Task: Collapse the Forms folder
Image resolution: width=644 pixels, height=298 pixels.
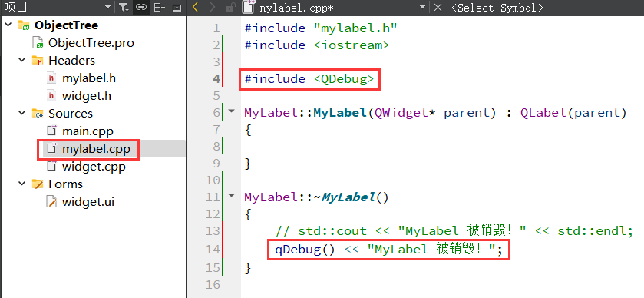Action: click(21, 184)
